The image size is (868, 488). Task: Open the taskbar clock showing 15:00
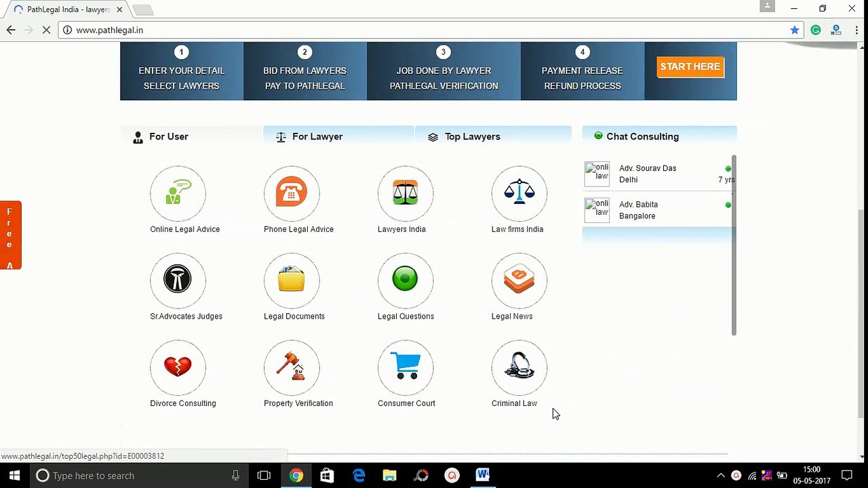(x=812, y=475)
